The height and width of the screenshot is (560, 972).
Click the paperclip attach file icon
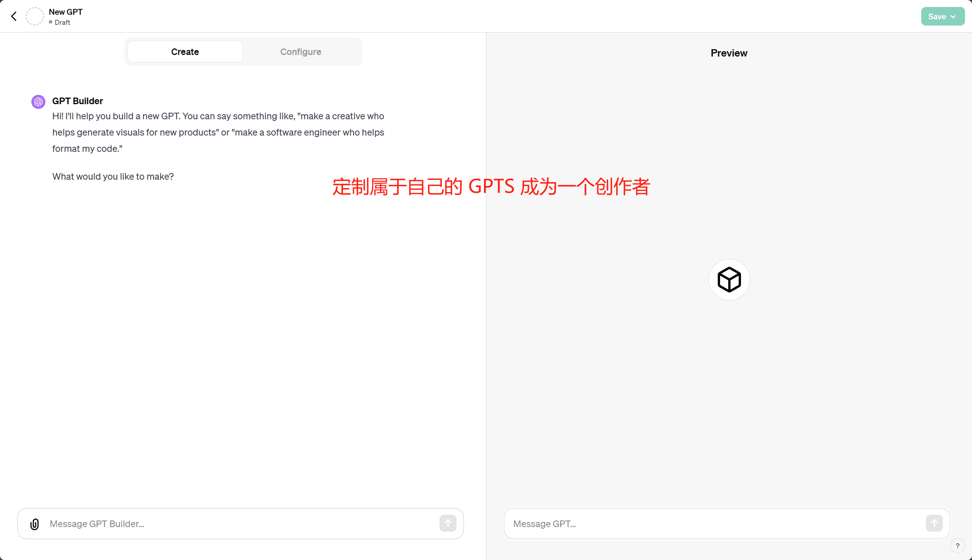pos(34,524)
